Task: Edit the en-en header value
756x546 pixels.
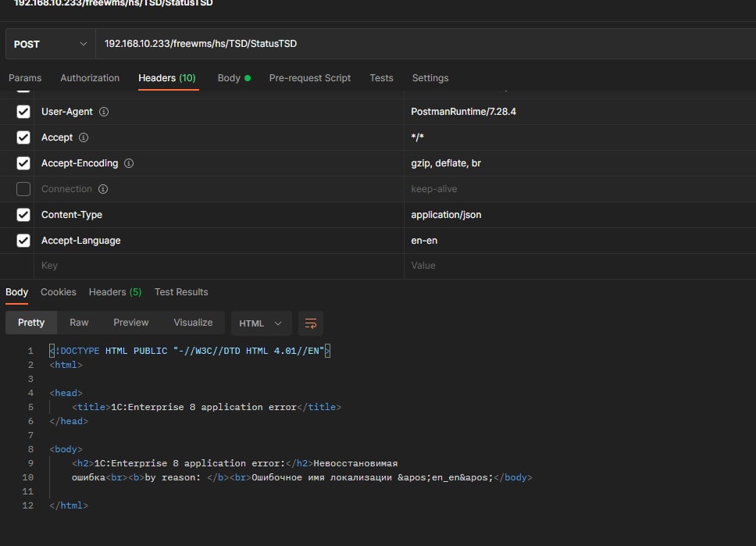Action: coord(424,241)
